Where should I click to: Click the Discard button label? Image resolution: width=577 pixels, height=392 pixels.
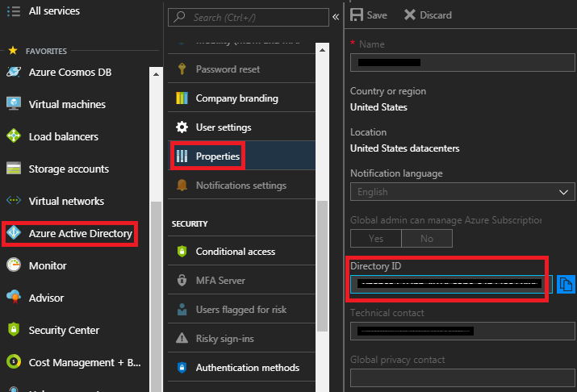(436, 15)
